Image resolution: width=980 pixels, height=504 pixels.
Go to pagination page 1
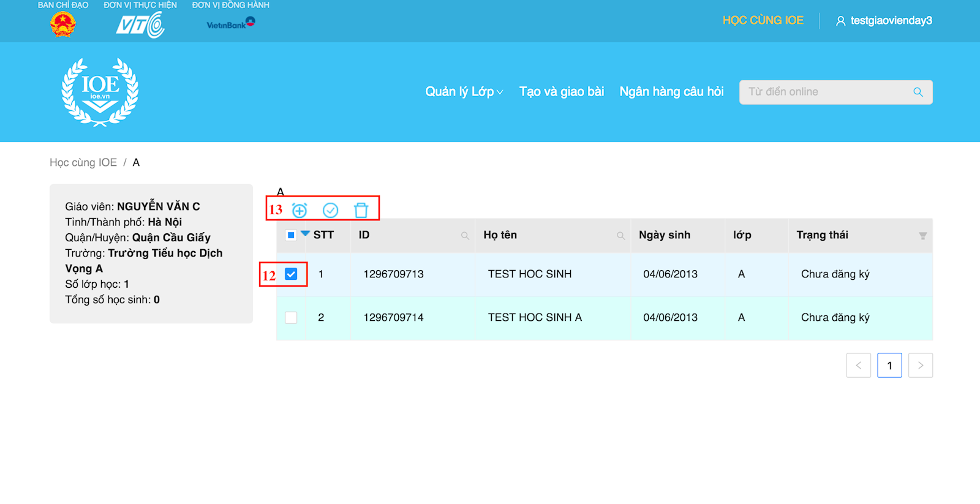[889, 366]
